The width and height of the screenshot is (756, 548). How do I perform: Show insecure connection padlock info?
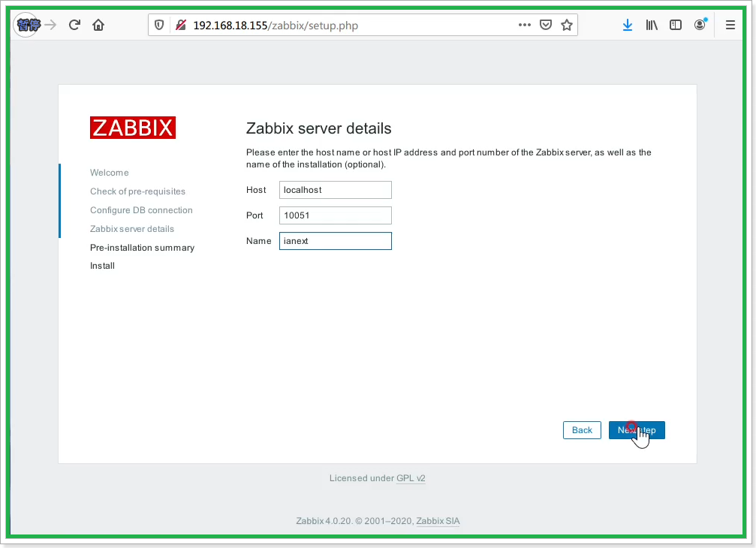(181, 25)
